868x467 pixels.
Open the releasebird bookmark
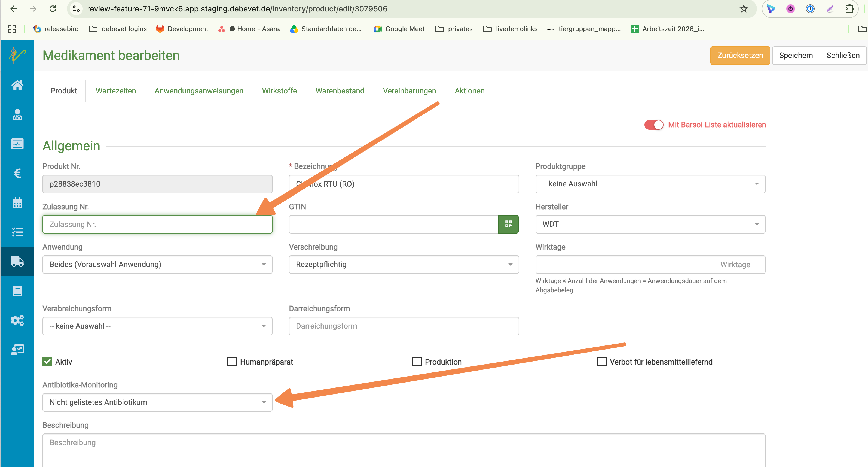[x=56, y=29]
